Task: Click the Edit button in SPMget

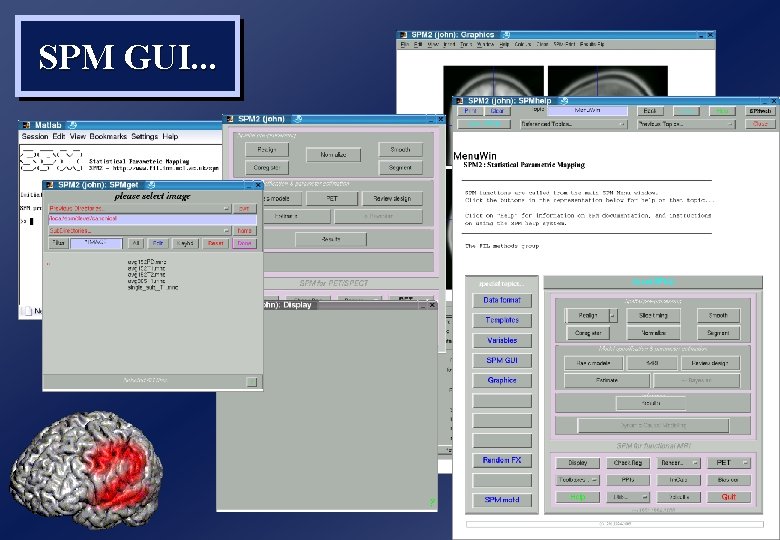Action: click(158, 243)
